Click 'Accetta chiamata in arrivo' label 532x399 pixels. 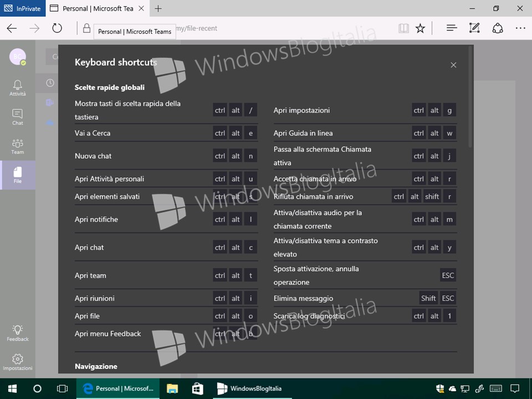click(315, 179)
